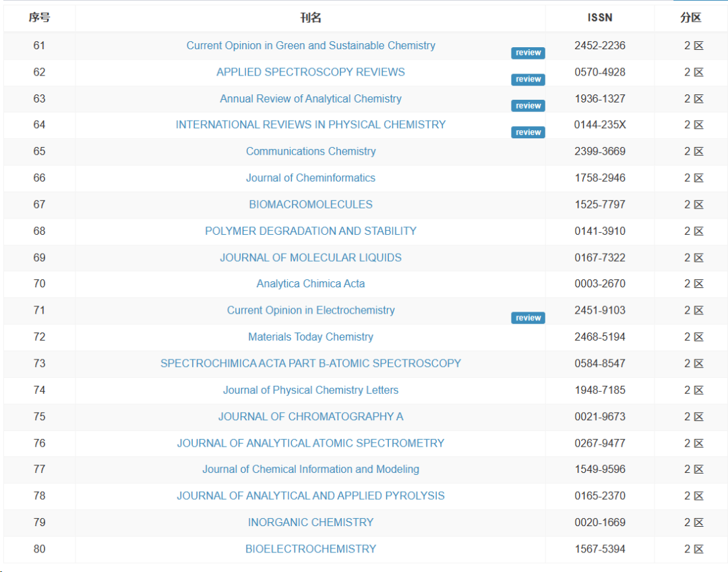Select ISSN 0165-2370 cell
This screenshot has height=572, width=728.
600,496
